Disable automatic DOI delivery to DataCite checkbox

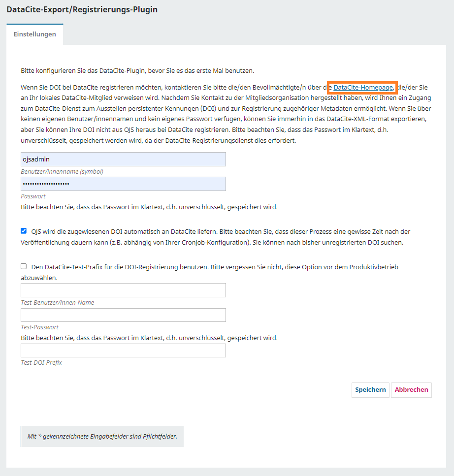coord(24,231)
